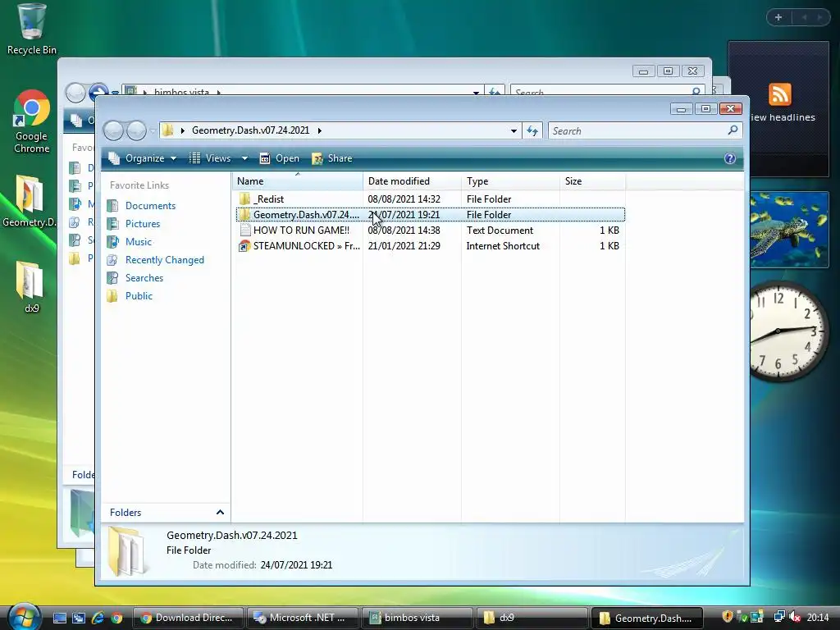
Task: Add gadget using the sidebar plus button
Action: pos(778,18)
